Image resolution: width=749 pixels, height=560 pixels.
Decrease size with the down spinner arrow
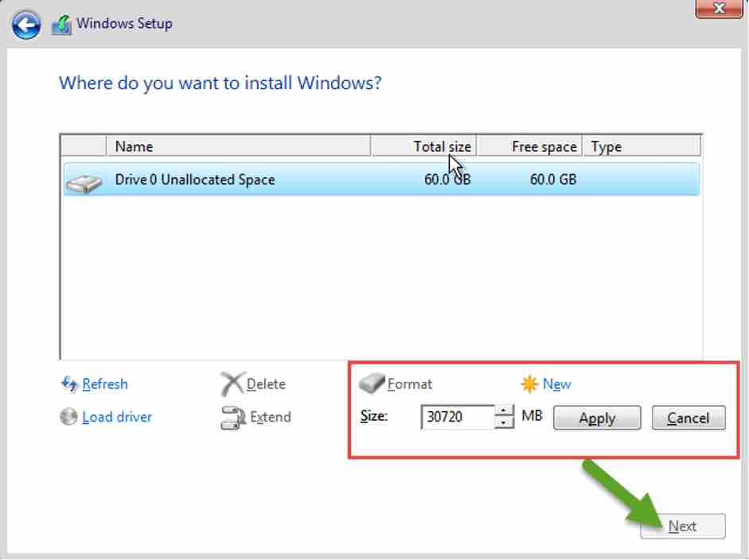tap(505, 423)
